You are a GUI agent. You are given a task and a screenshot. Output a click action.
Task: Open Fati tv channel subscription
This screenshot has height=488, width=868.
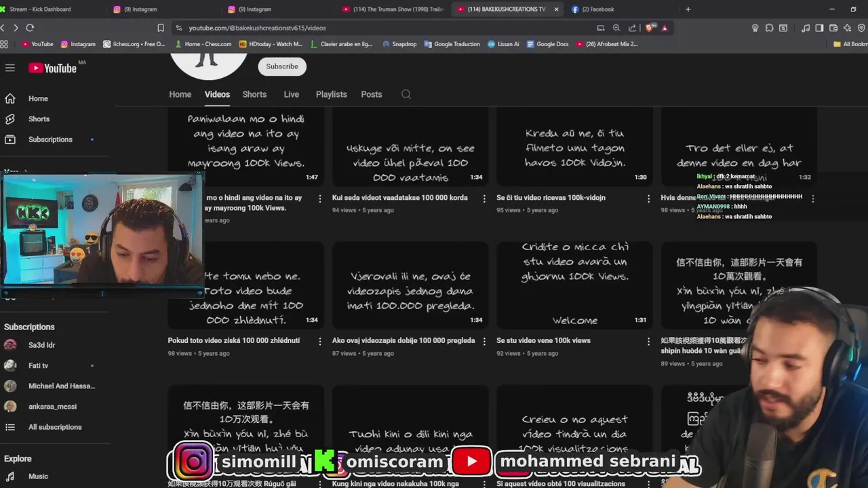pyautogui.click(x=55, y=365)
